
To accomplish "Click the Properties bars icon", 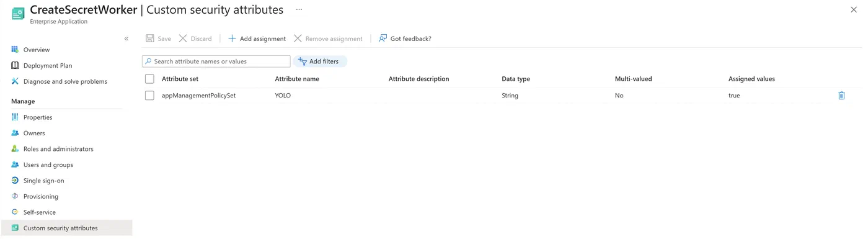I will 15,117.
